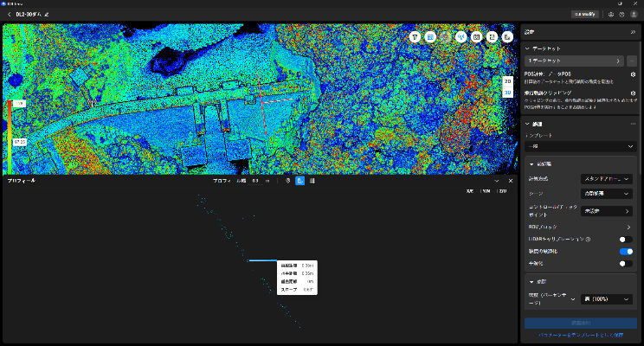The width and height of the screenshot is (644, 346).
Task: Collapse the results subsection triangle
Action: click(x=531, y=282)
